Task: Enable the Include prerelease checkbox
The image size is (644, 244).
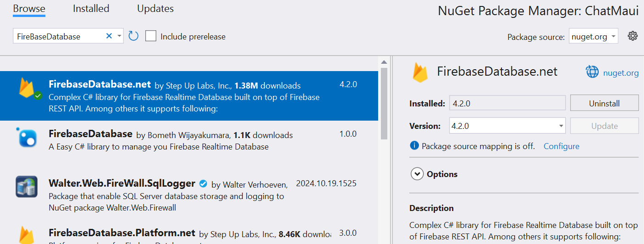Action: coord(151,36)
